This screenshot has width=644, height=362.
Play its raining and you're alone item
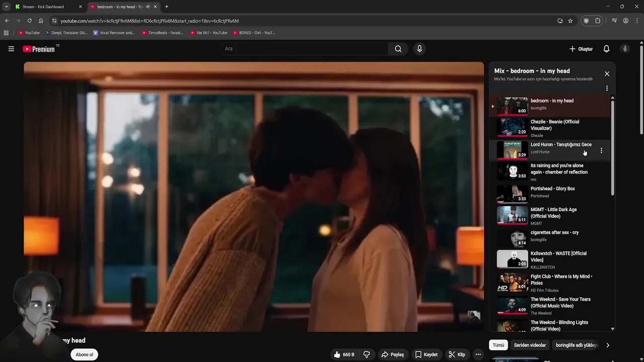[x=550, y=171]
